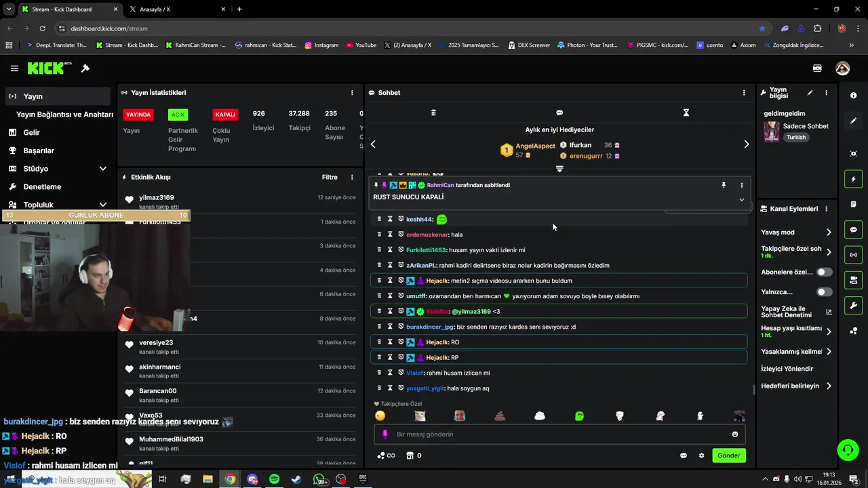Expand the pinned message chevron
This screenshot has width=868, height=488.
pos(741,199)
